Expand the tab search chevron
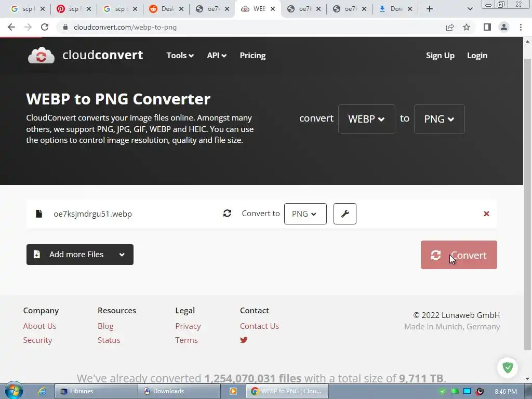The height and width of the screenshot is (399, 532). [470, 9]
